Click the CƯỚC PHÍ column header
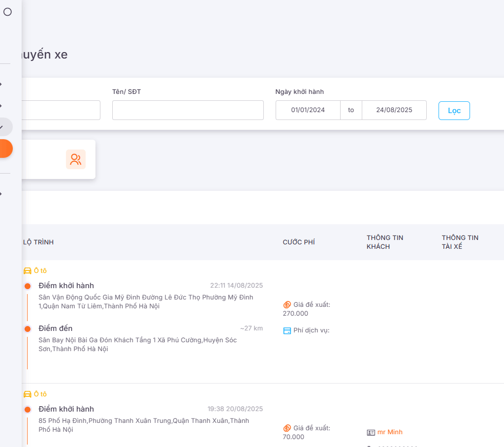Screen dimensions: 504x447 pos(298,242)
